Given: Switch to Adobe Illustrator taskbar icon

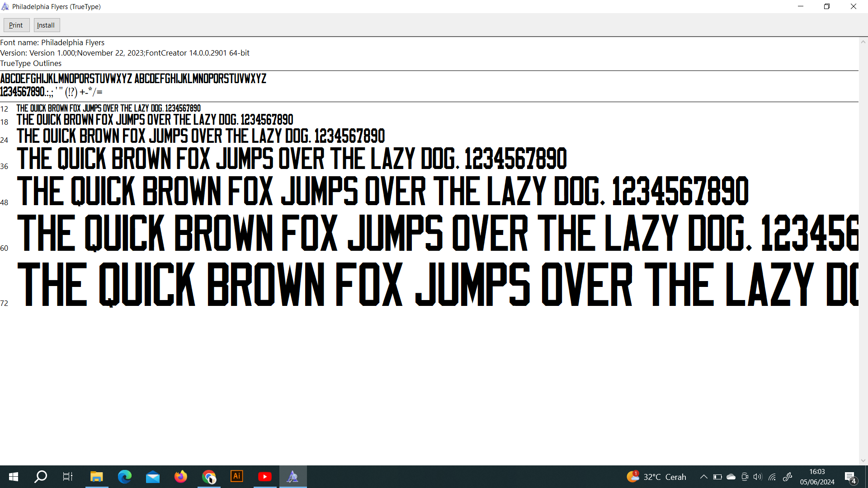Looking at the screenshot, I should click(237, 477).
